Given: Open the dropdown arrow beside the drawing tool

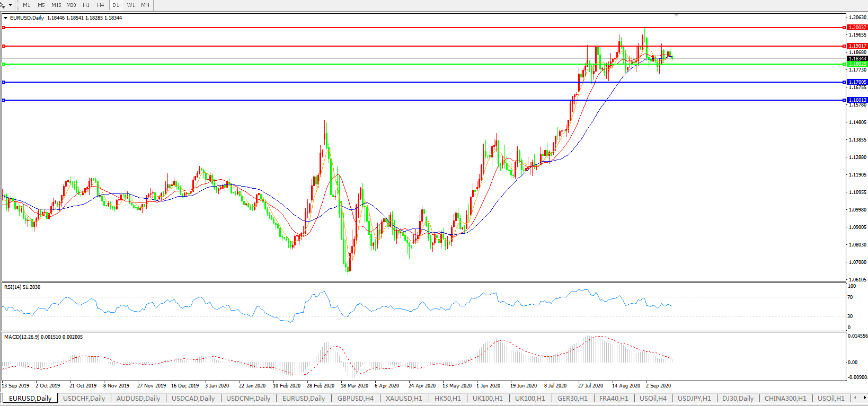Looking at the screenshot, I should [x=10, y=5].
